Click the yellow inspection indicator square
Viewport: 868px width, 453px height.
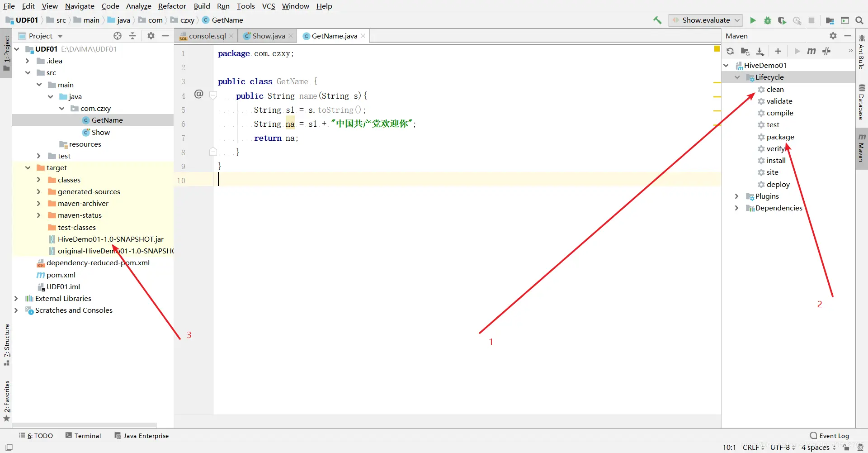pos(717,48)
